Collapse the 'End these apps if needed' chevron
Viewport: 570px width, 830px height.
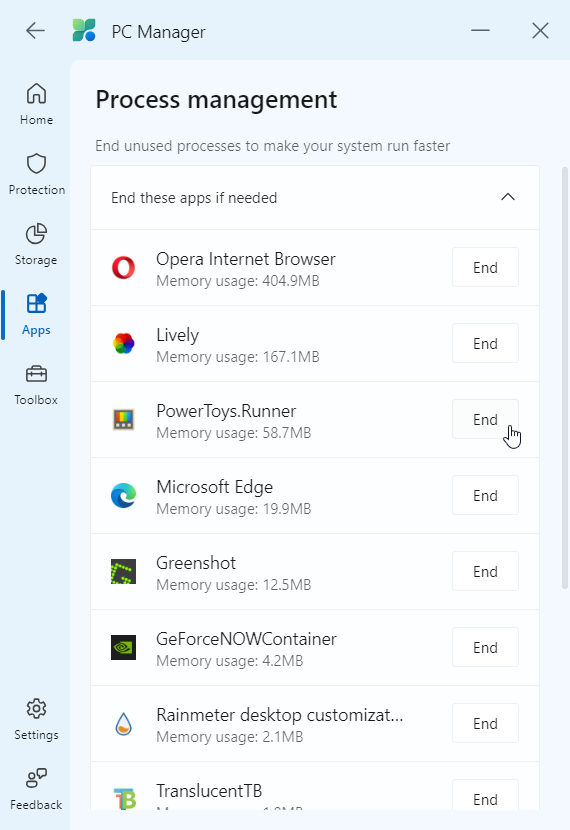(x=508, y=197)
